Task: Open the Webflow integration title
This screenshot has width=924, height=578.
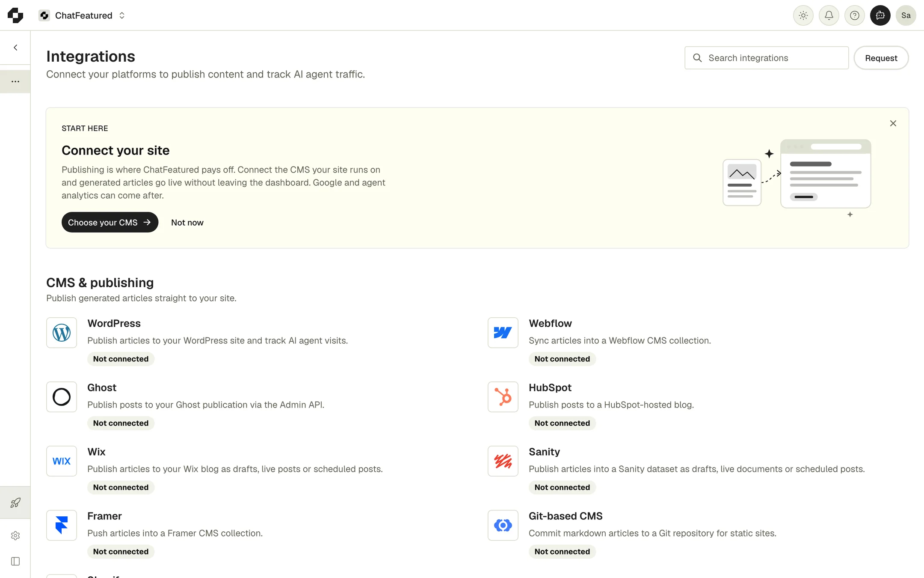Action: click(x=550, y=323)
